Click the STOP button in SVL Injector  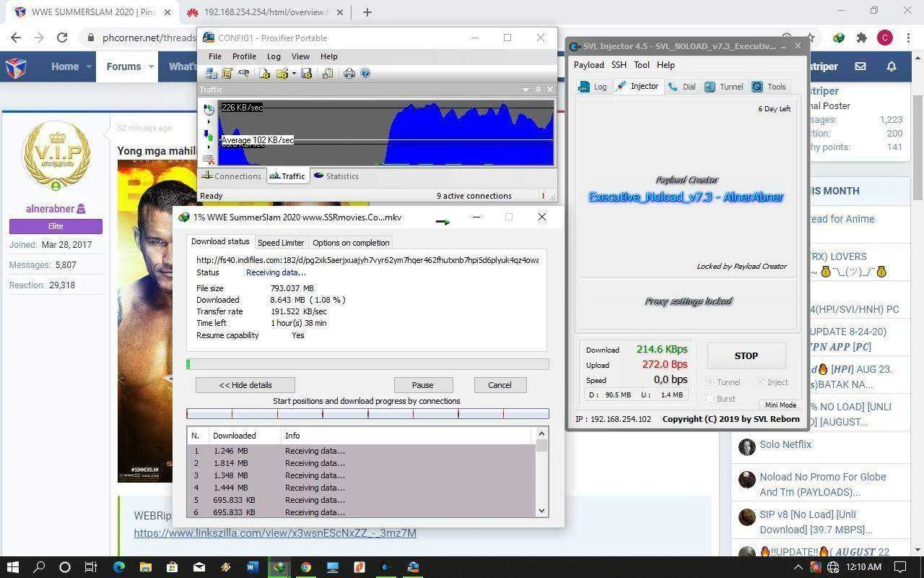746,356
